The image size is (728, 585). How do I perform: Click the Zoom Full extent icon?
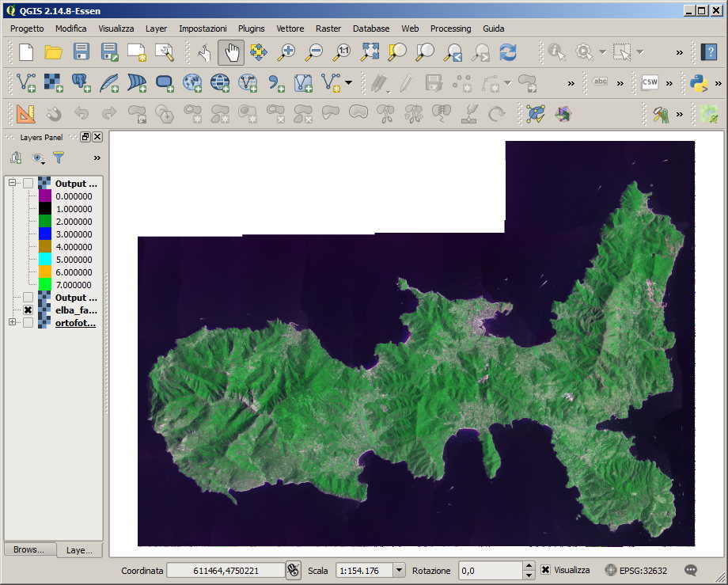(x=370, y=52)
